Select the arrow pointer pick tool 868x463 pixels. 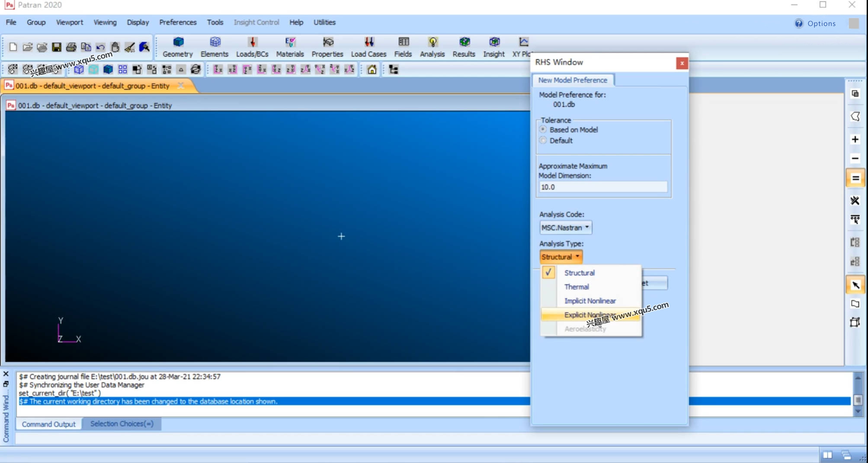click(x=855, y=285)
